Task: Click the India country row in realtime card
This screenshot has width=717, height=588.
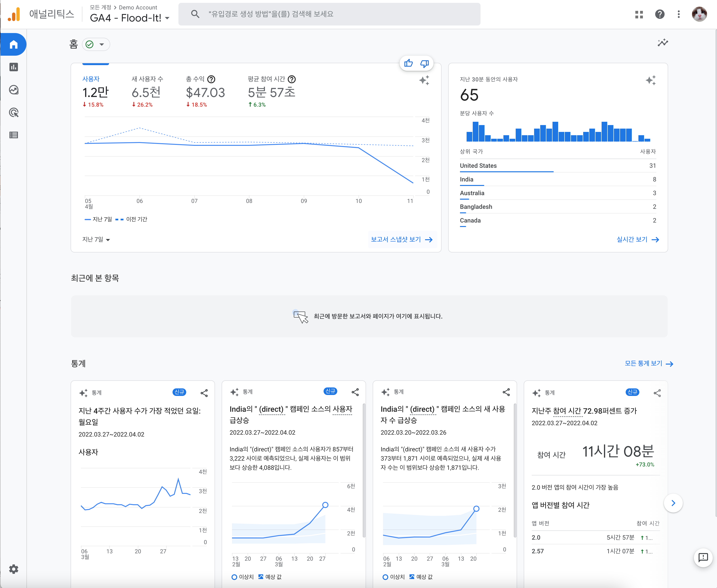Action: point(558,180)
